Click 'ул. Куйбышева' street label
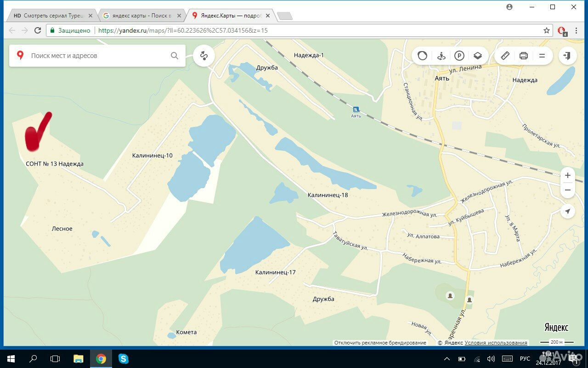The height and width of the screenshot is (368, 588). point(466,217)
